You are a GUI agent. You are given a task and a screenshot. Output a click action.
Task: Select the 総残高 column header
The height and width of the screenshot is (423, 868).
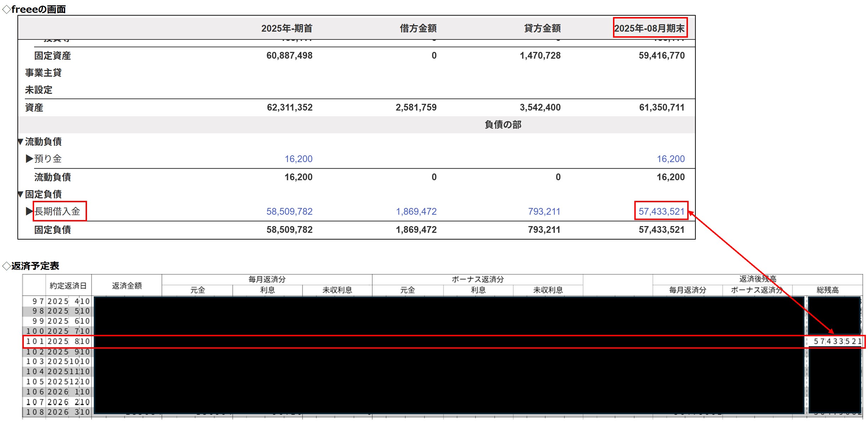(828, 290)
